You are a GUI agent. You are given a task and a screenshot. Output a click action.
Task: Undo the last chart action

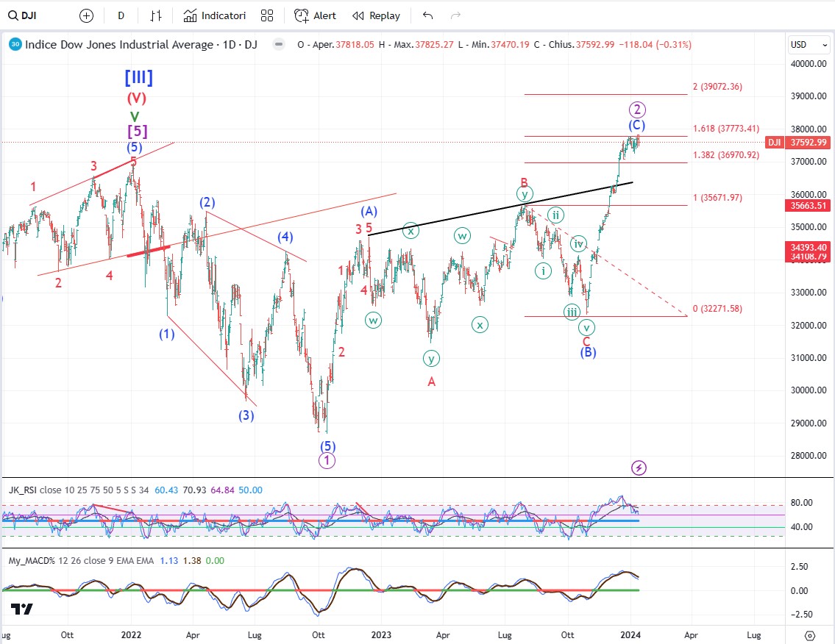427,15
